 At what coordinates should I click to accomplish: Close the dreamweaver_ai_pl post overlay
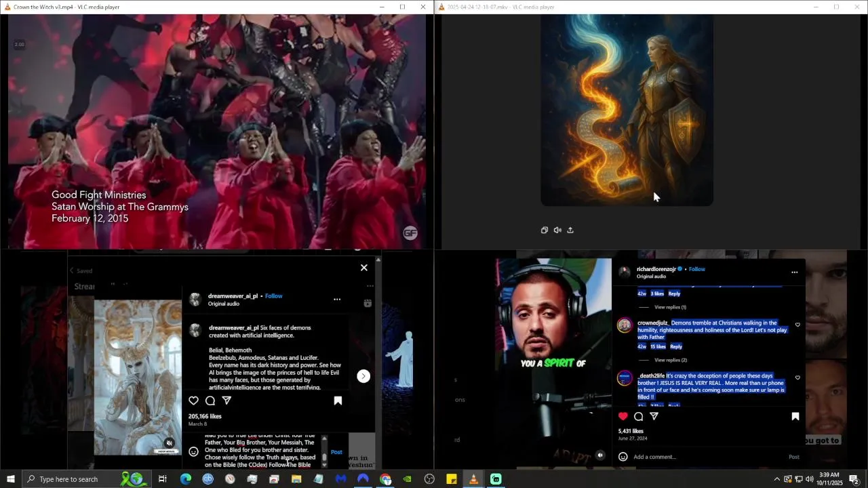tap(364, 268)
